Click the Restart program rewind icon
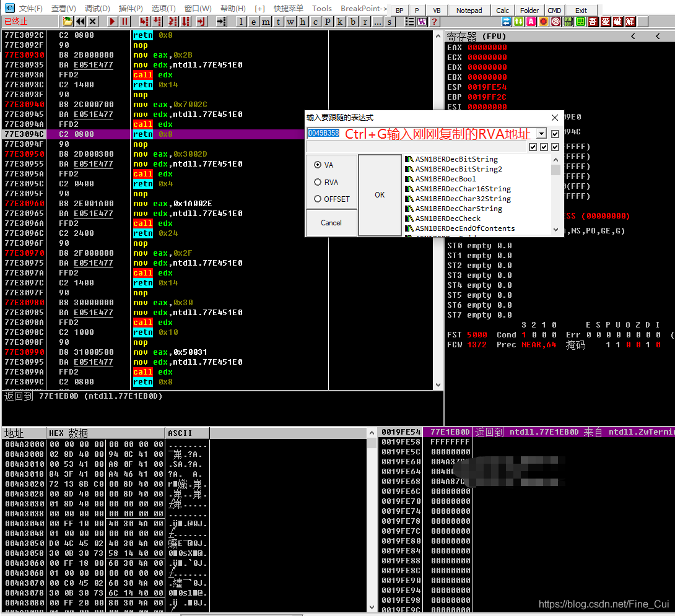The image size is (675, 616). pyautogui.click(x=80, y=22)
